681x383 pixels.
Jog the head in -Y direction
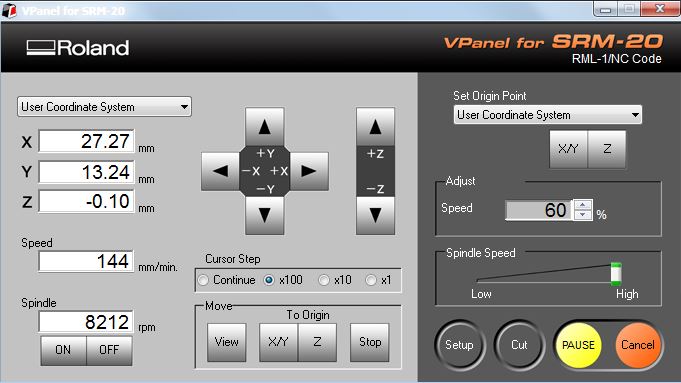click(264, 215)
